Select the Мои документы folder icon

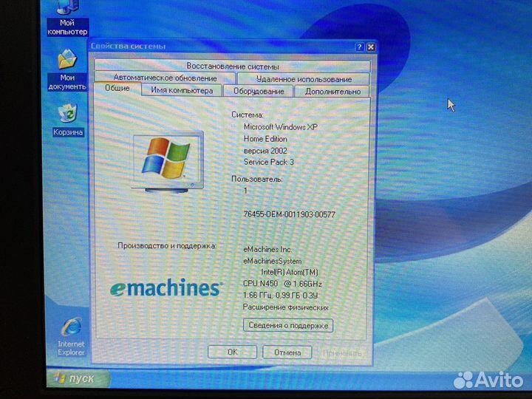pos(67,70)
